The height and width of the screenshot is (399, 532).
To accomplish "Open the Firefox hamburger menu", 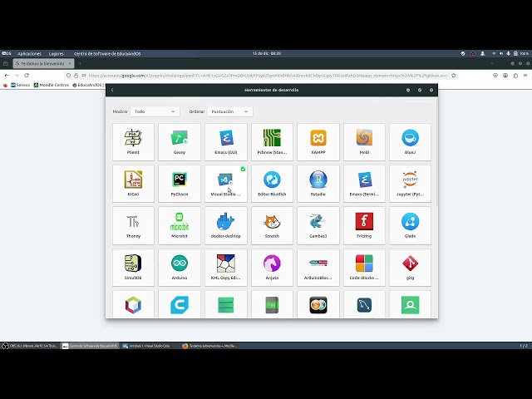I will [525, 76].
